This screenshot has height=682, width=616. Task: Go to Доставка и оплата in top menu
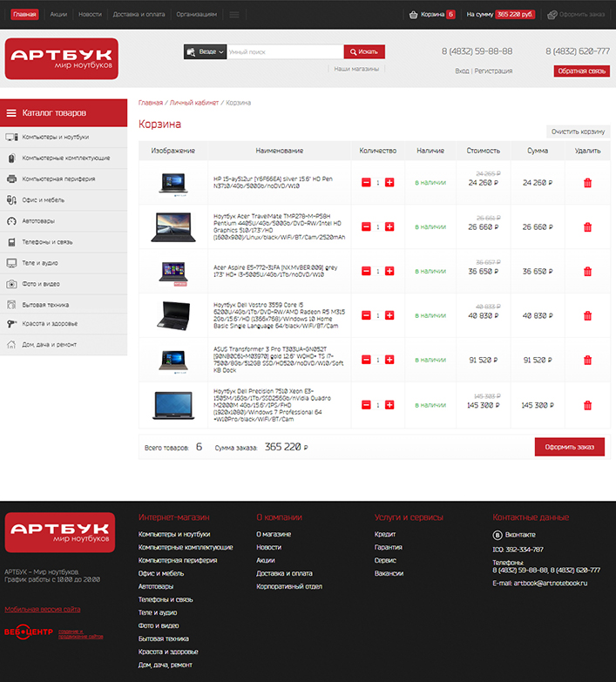pyautogui.click(x=139, y=15)
